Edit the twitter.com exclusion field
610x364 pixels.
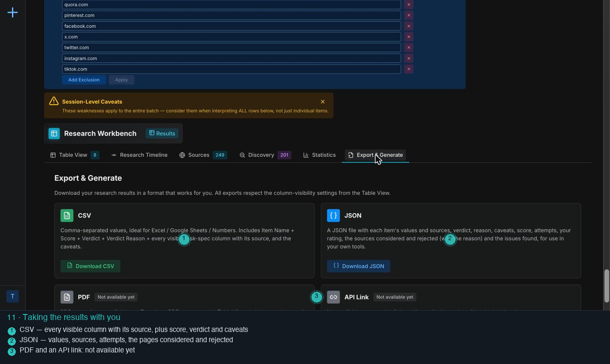point(231,47)
